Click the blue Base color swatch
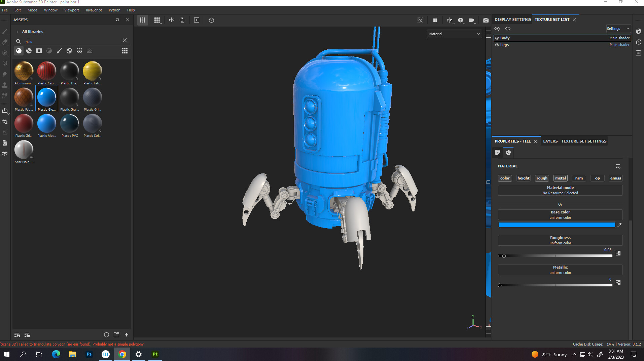Screen dimensions: 644x361 (557, 225)
